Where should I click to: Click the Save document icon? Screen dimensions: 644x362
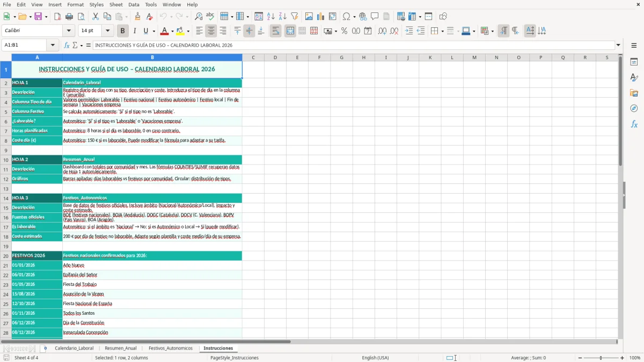pos(39,17)
